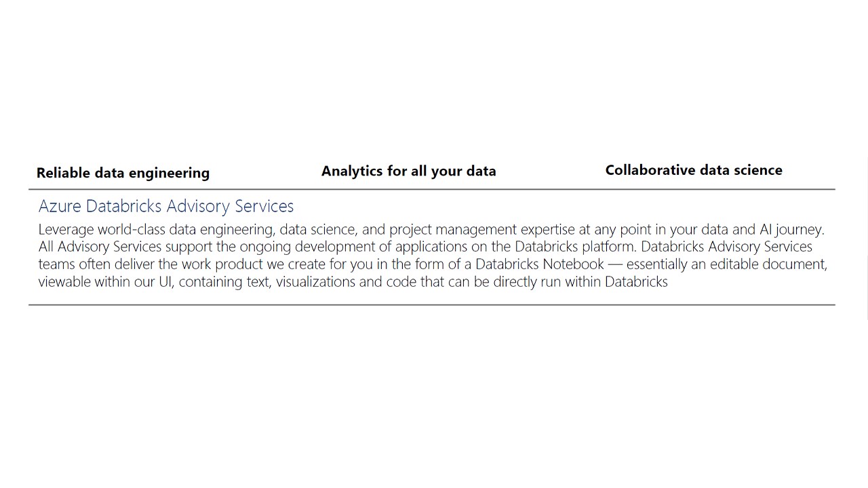Click the words "editable document"
868x488 pixels.
[x=768, y=264]
